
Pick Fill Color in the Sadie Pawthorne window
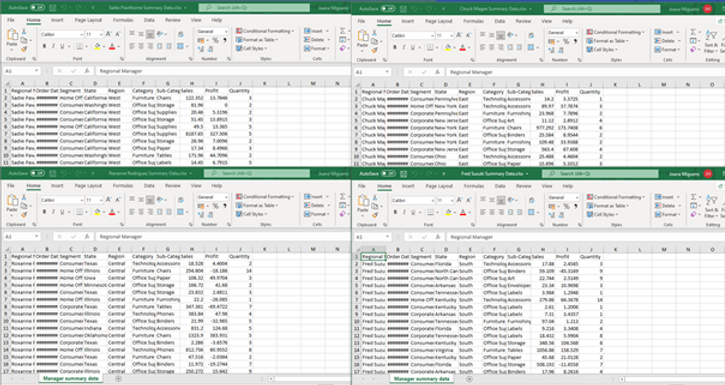(x=97, y=46)
